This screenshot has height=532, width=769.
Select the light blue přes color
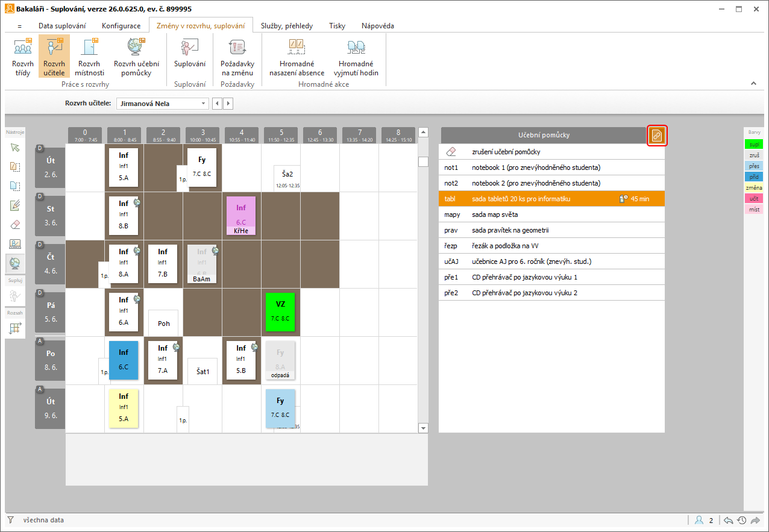click(x=754, y=166)
